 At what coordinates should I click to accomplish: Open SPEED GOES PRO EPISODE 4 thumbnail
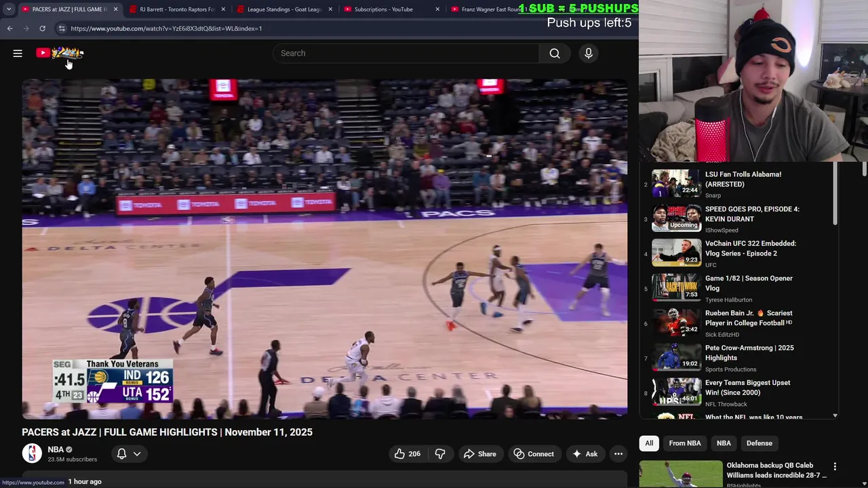pyautogui.click(x=677, y=218)
